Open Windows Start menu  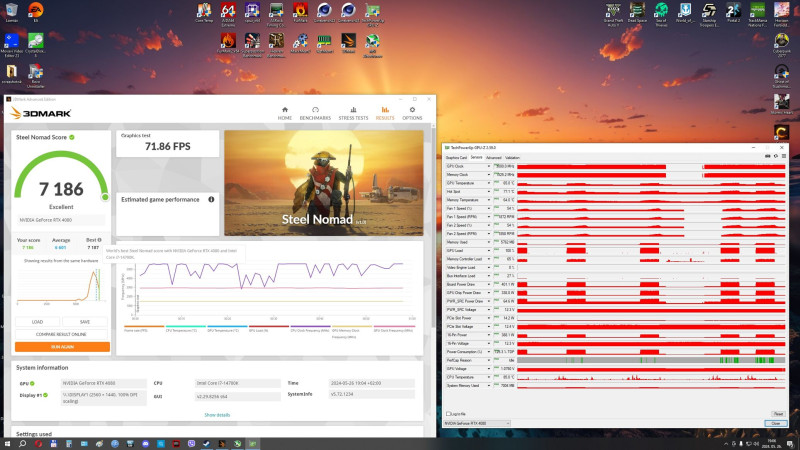(7, 444)
